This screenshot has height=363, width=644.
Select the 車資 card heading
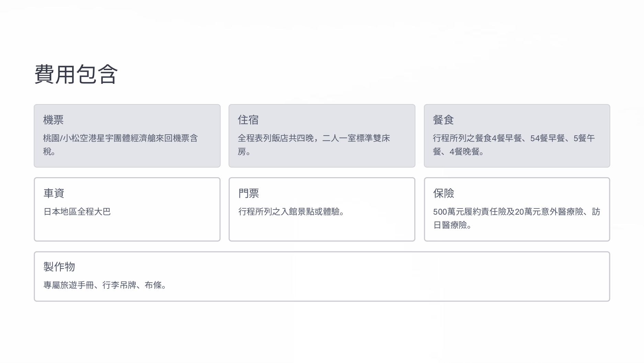pyautogui.click(x=54, y=193)
